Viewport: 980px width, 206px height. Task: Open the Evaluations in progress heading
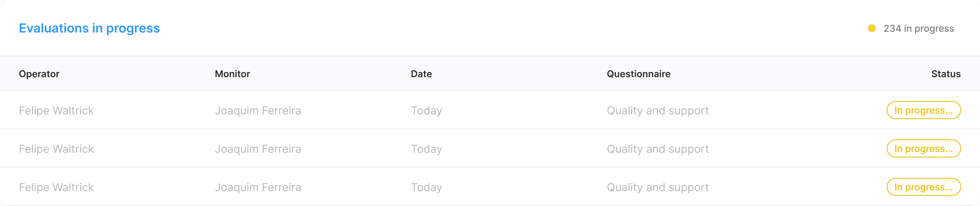(89, 28)
